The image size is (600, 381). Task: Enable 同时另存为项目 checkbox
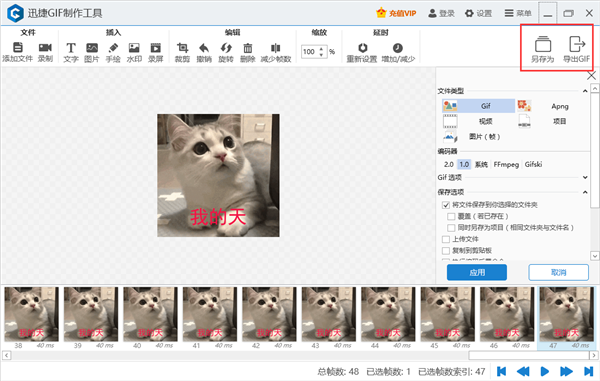pyautogui.click(x=451, y=228)
